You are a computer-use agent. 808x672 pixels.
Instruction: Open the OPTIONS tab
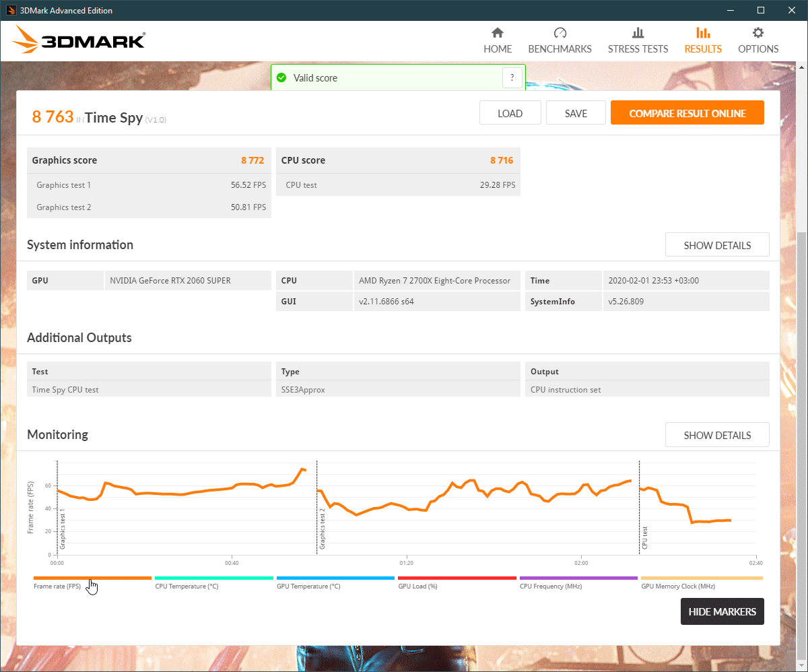point(758,41)
